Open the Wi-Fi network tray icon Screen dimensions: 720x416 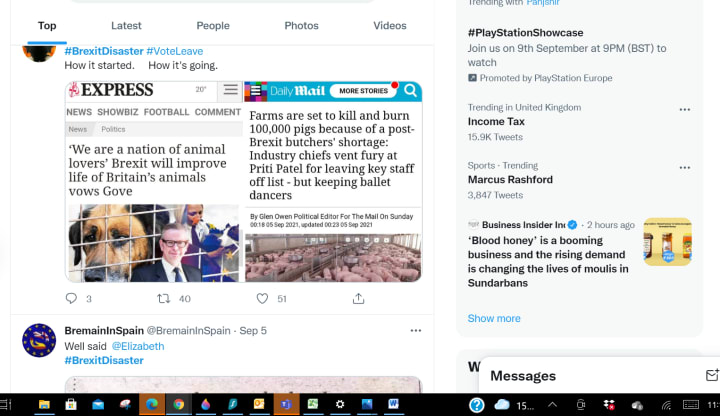666,405
